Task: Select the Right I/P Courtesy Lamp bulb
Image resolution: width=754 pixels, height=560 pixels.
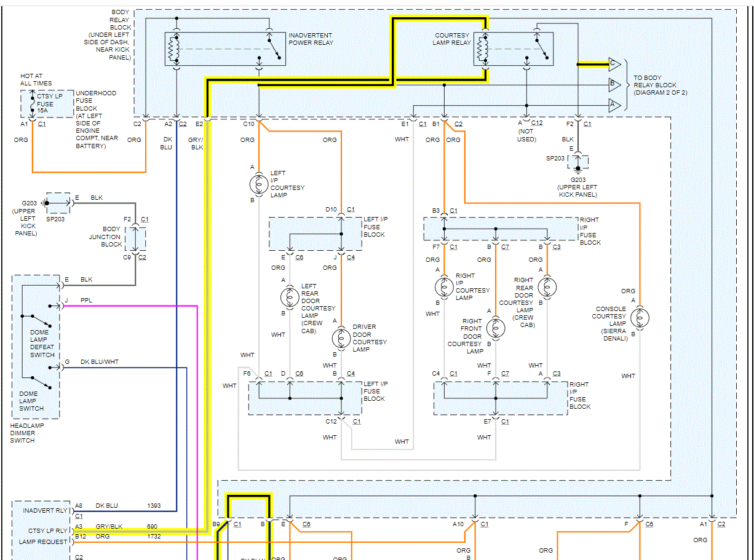Action: (444, 286)
